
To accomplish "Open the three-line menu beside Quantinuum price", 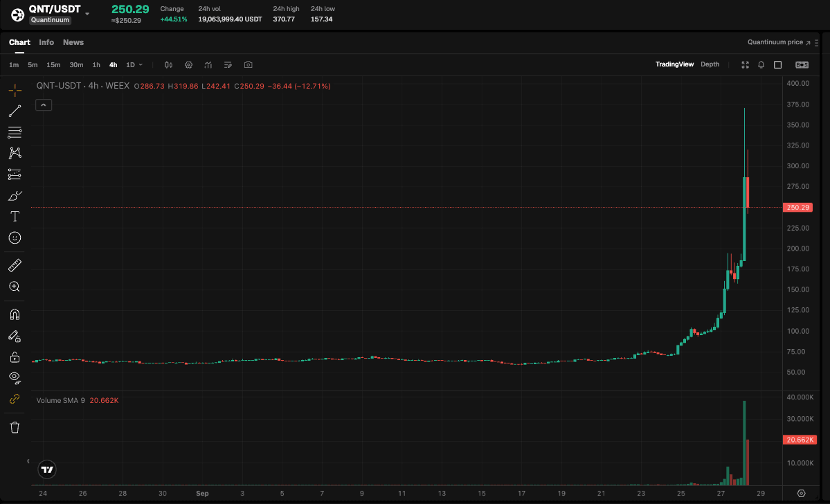I will [x=817, y=42].
